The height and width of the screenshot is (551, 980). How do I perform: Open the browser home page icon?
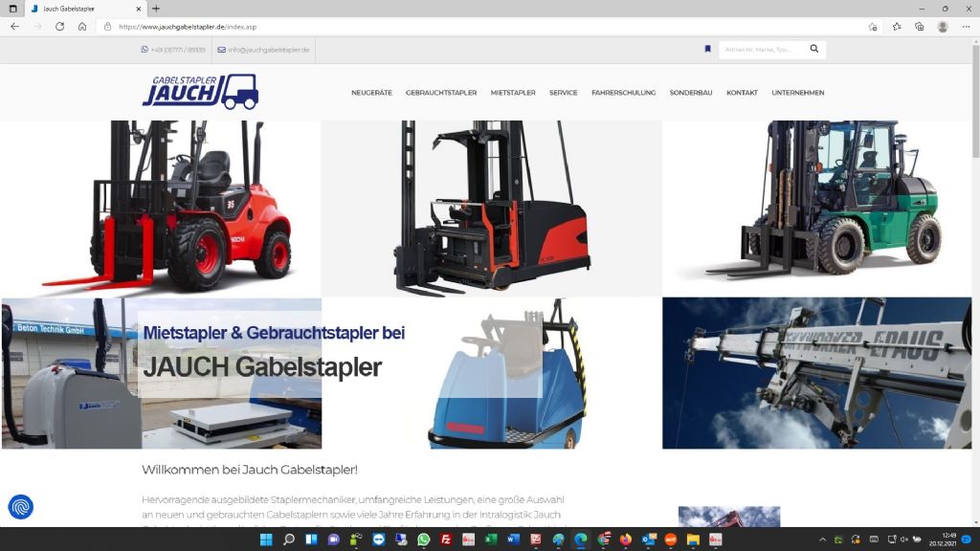[x=82, y=27]
